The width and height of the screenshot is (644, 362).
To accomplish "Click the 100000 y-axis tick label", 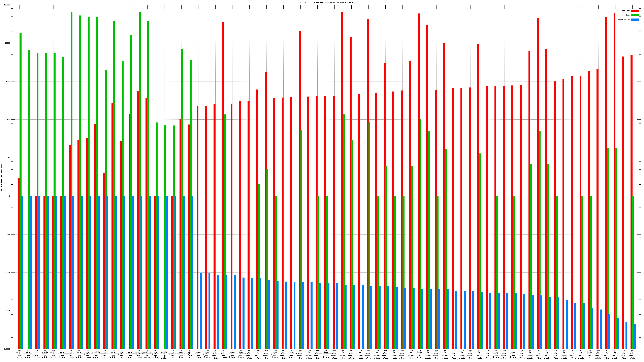I will [x=7, y=5].
